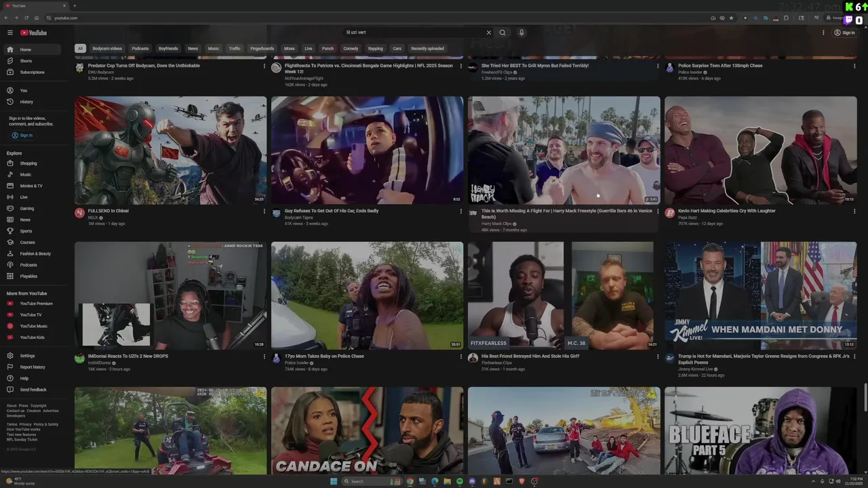Open options for ImDontai Reacts video
The width and height of the screenshot is (868, 488).
[264, 357]
